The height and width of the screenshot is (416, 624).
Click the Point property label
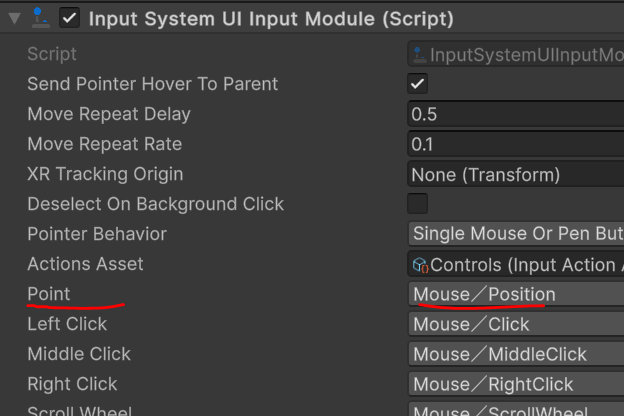(x=49, y=294)
